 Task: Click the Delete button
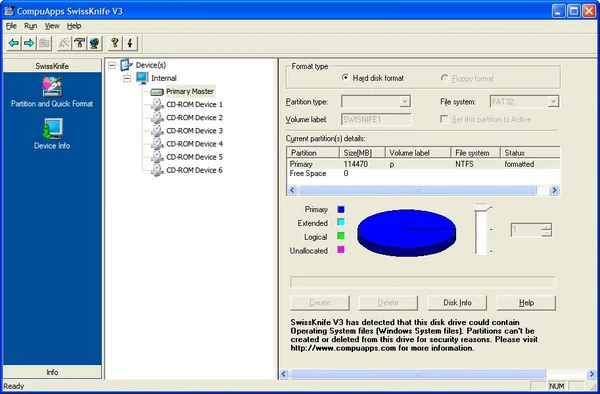(388, 303)
